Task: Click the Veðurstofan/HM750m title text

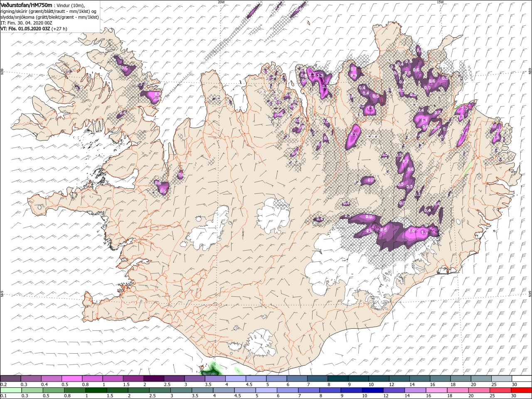Action: pyautogui.click(x=26, y=5)
